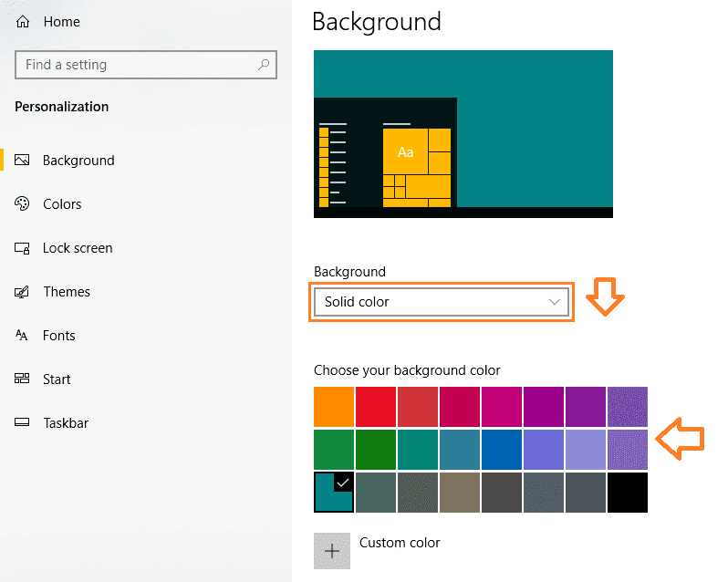Select the black color swatch
The height and width of the screenshot is (582, 728).
[628, 493]
